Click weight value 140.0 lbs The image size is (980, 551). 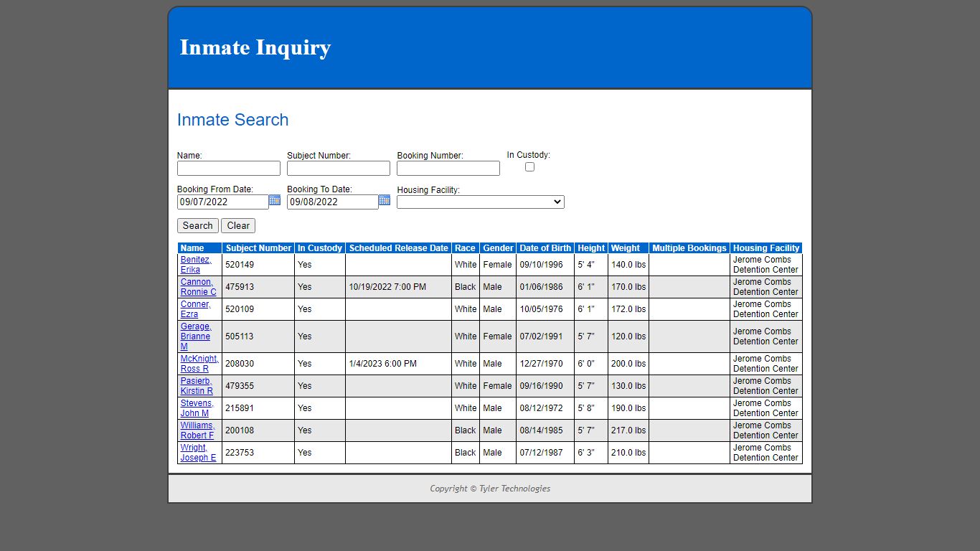click(x=628, y=265)
